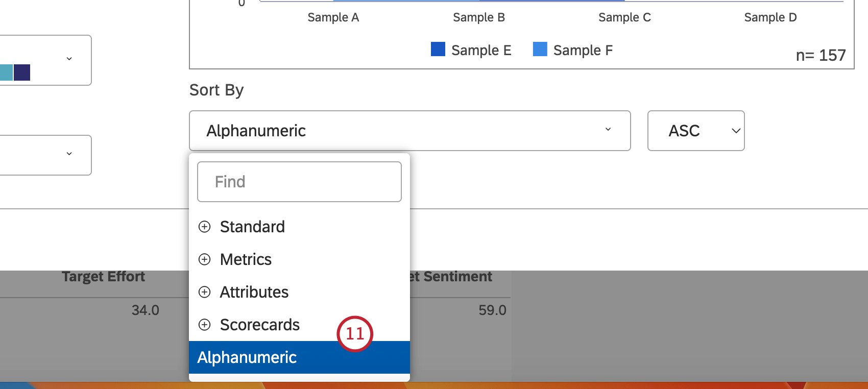Choose Attributes from the sort list
Viewport: 868px width, 389px height.
pos(254,292)
